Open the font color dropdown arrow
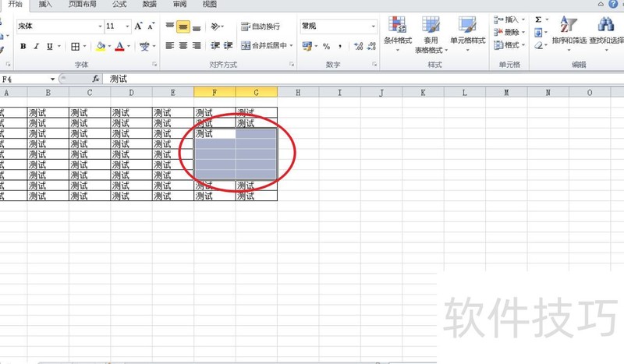This screenshot has width=624, height=364. coord(129,46)
